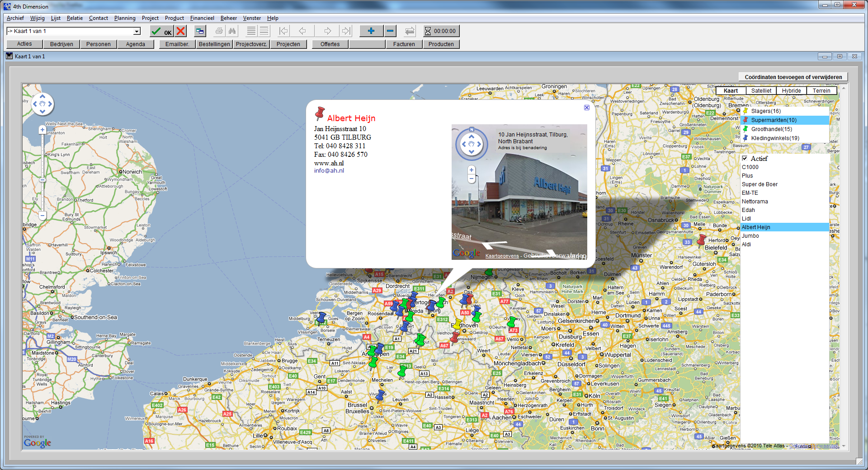Switch map to Terrein view
Screen dimensions: 868x470
tap(821, 91)
